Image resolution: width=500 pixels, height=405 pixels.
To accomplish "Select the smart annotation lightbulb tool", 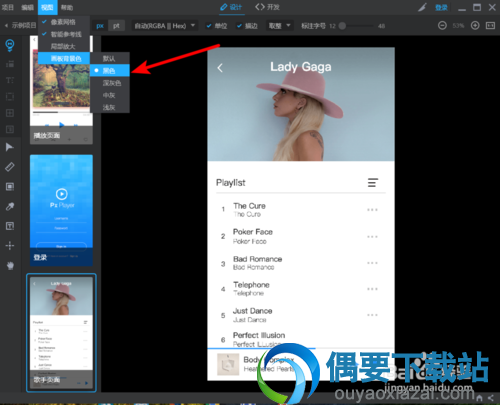I will click(10, 45).
